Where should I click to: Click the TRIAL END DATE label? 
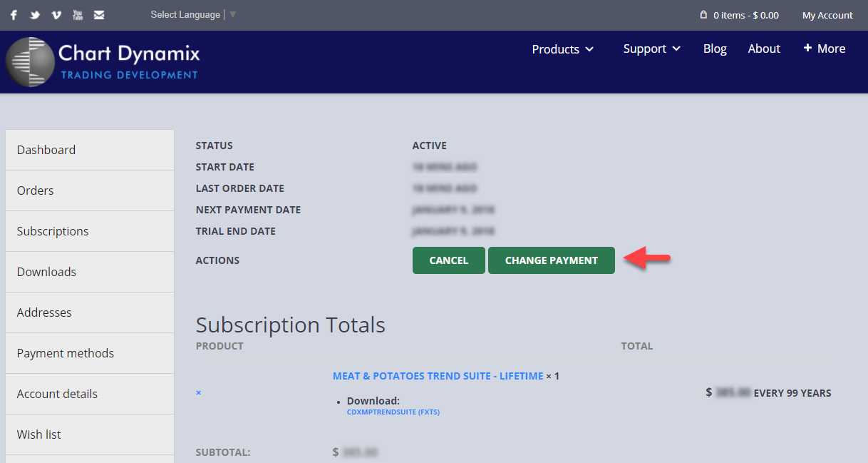tap(236, 231)
